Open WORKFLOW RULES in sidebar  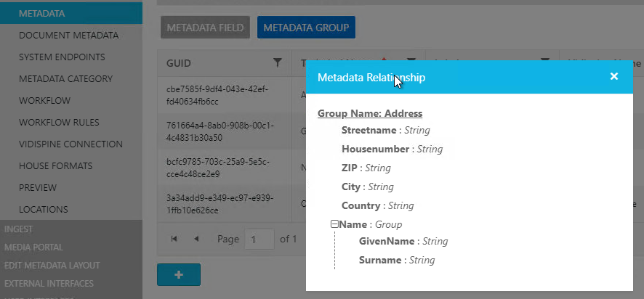point(59,122)
